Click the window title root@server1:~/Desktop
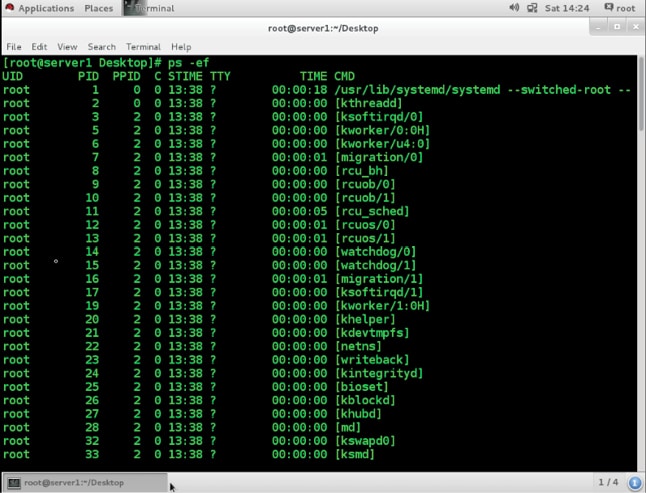This screenshot has height=493, width=646. point(323,28)
